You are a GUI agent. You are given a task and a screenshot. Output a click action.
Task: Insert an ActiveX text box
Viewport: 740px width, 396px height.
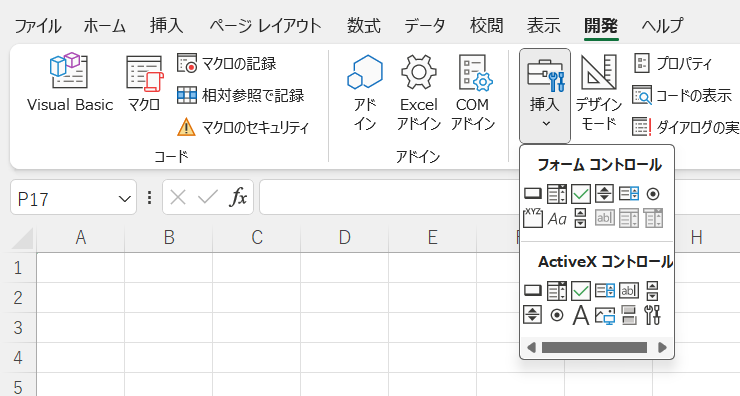[x=629, y=290]
